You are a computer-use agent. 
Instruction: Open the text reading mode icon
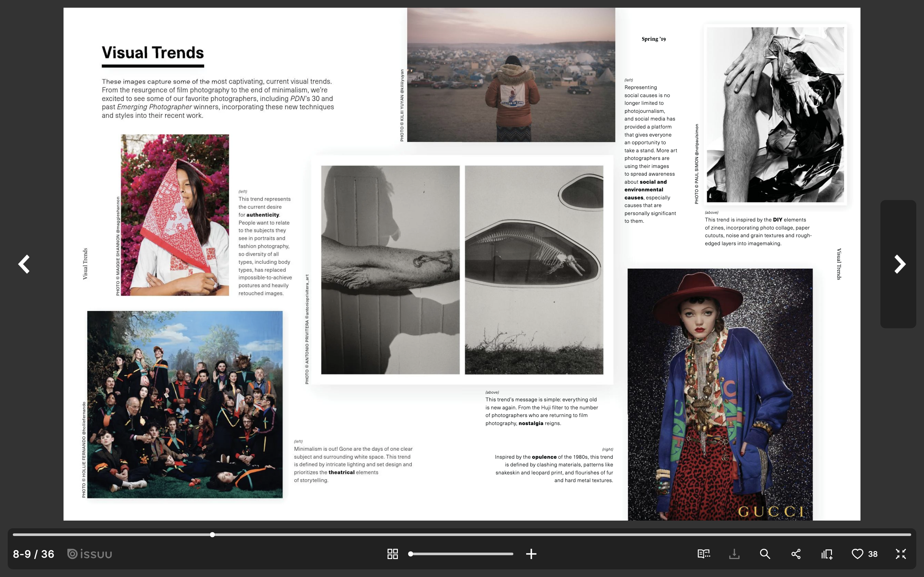point(703,554)
